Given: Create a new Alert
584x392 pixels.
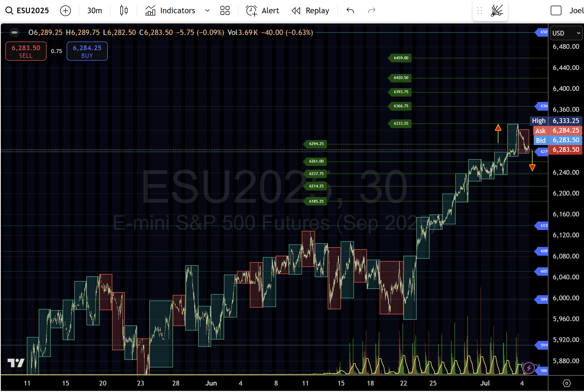Looking at the screenshot, I should click(263, 11).
